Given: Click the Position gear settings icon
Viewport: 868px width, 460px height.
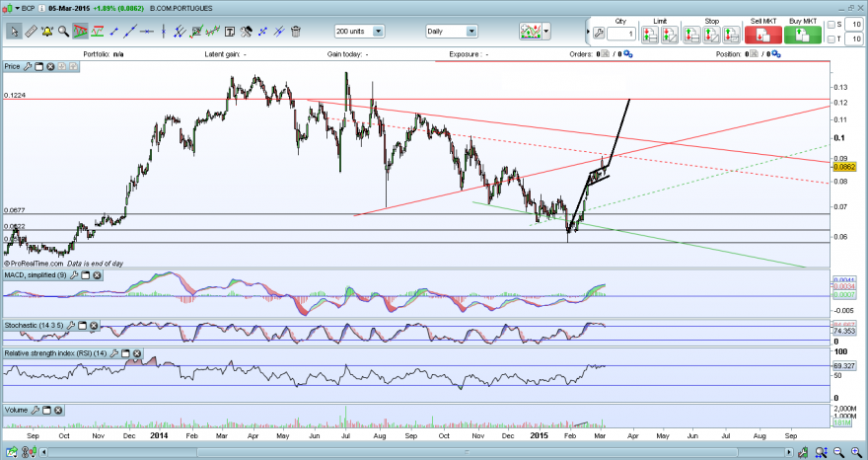Looking at the screenshot, I should (x=775, y=53).
